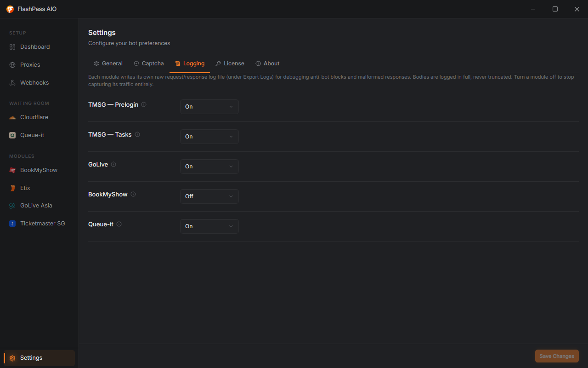Screen dimensions: 588x368
Task: Switch to the License tab
Action: pos(230,63)
